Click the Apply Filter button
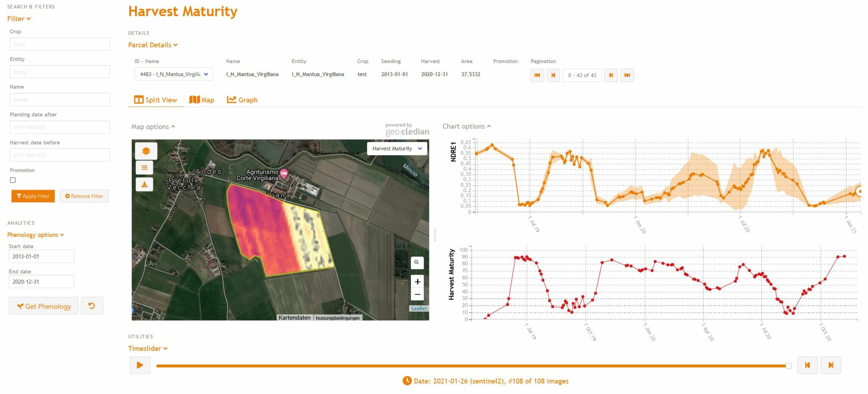The height and width of the screenshot is (394, 868). [x=33, y=196]
